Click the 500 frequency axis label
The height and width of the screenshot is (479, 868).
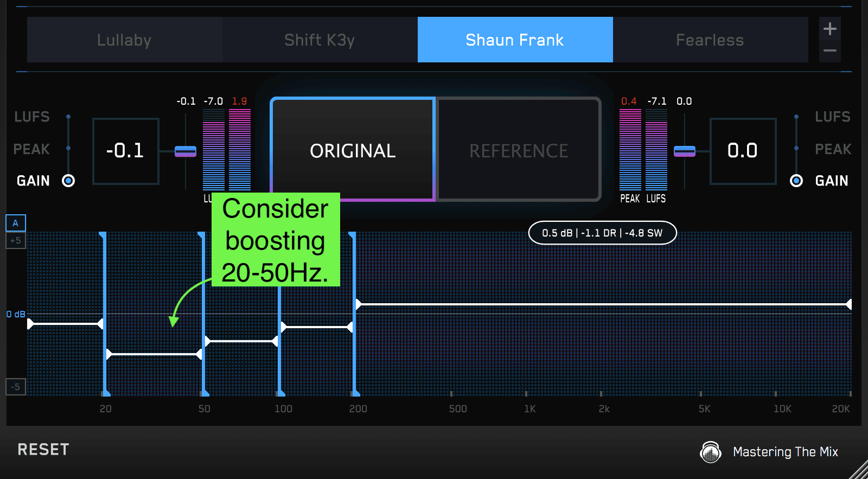tap(458, 408)
